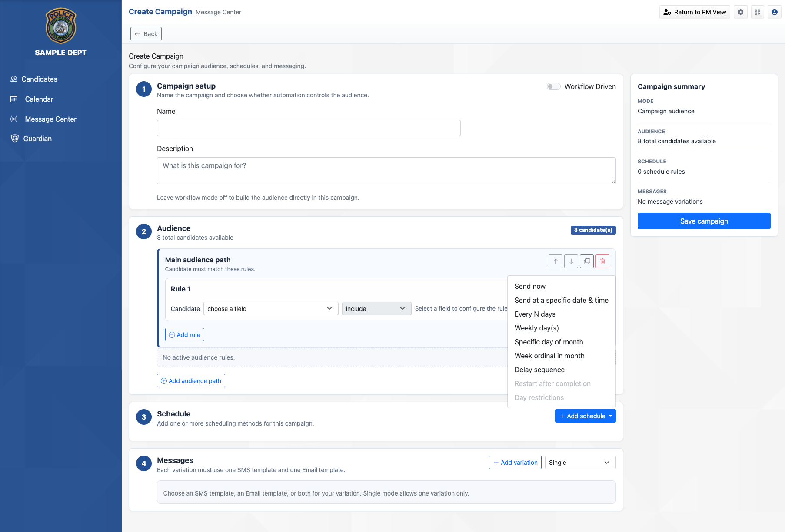Click the Back button
Screen dimensions: 785x532
tap(146, 34)
